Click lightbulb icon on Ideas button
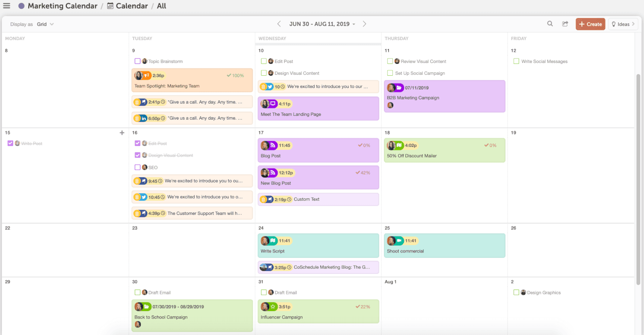644x335 pixels. (614, 24)
